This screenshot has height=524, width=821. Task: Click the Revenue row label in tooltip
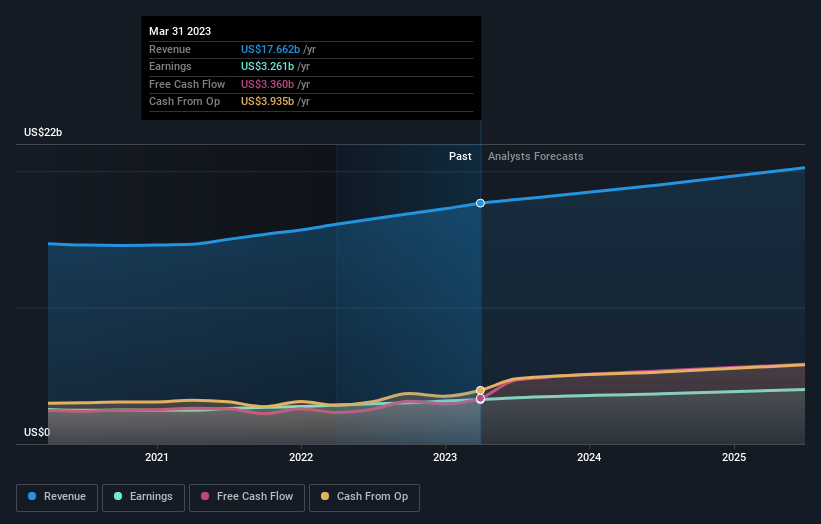coord(170,49)
